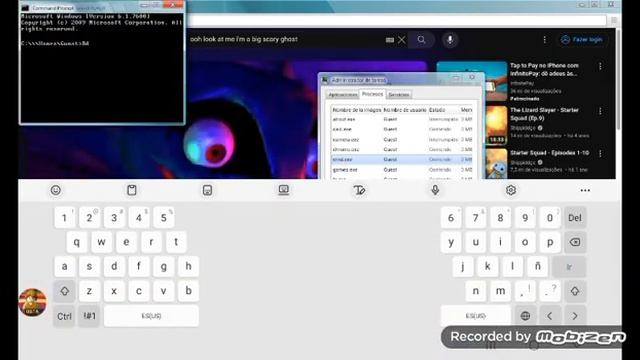
Task: Open options for The Lizard Slayer video
Action: click(x=600, y=111)
